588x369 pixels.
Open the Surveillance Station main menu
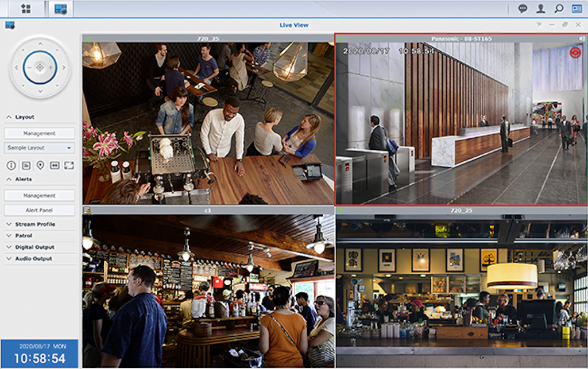[x=24, y=9]
